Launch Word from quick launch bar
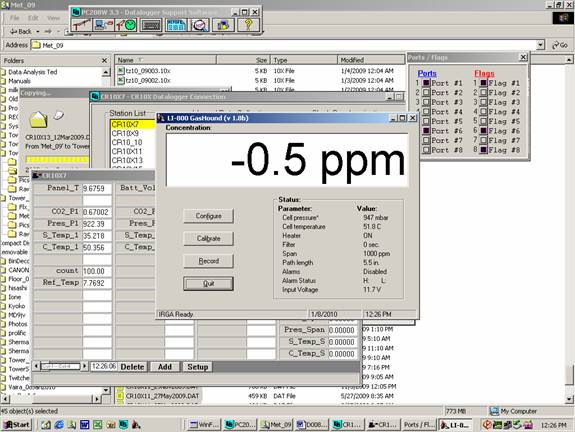 coord(85,425)
